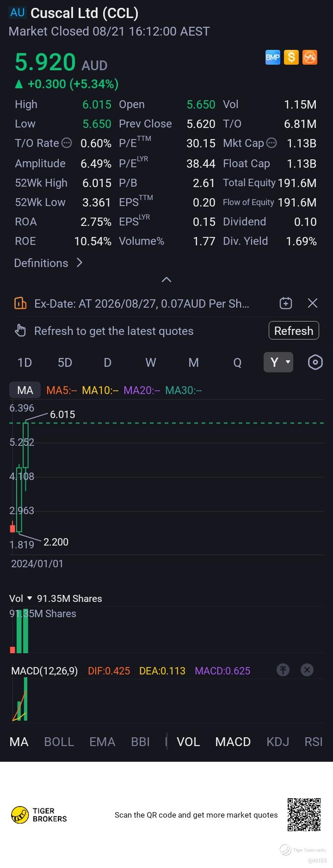The image size is (333, 868).
Task: Dismiss the Ex-Date notification banner
Action: [x=313, y=303]
